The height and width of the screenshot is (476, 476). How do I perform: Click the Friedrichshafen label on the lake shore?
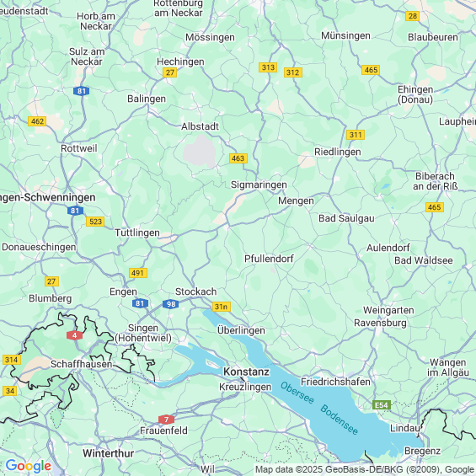(335, 382)
